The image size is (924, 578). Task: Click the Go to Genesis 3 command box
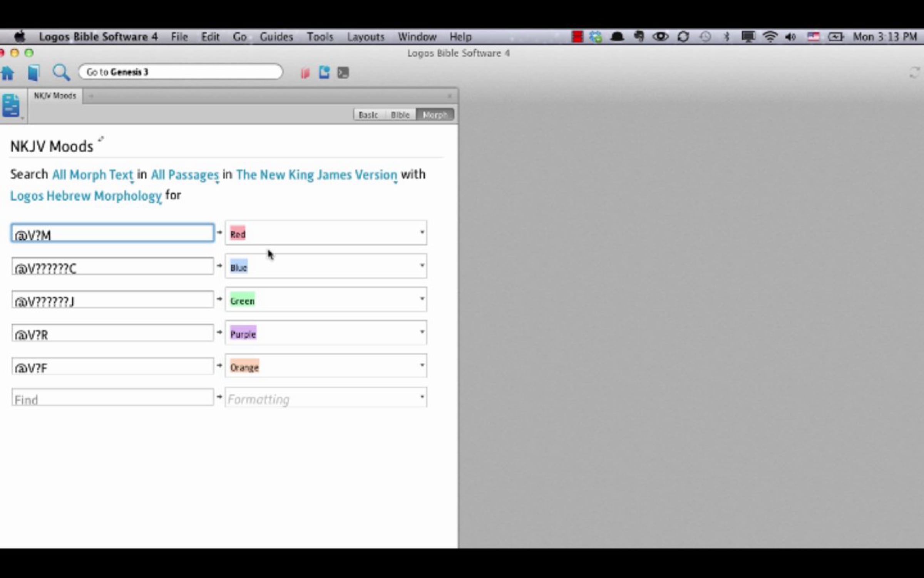click(x=181, y=72)
